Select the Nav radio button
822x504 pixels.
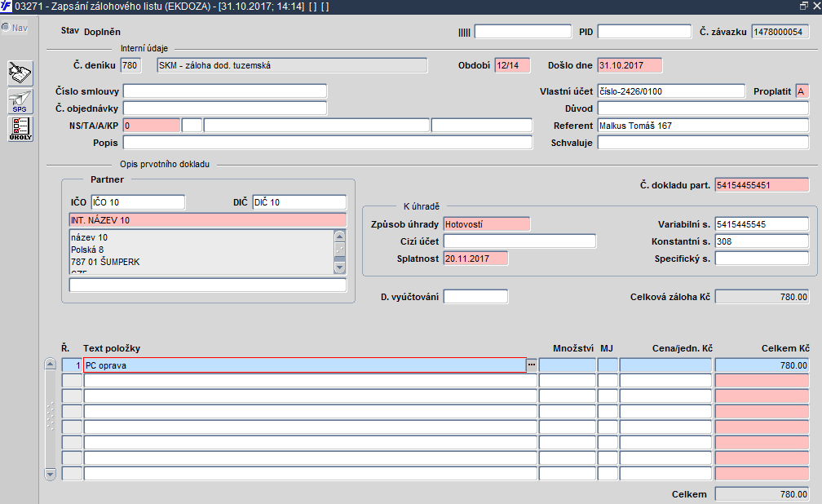click(x=6, y=27)
